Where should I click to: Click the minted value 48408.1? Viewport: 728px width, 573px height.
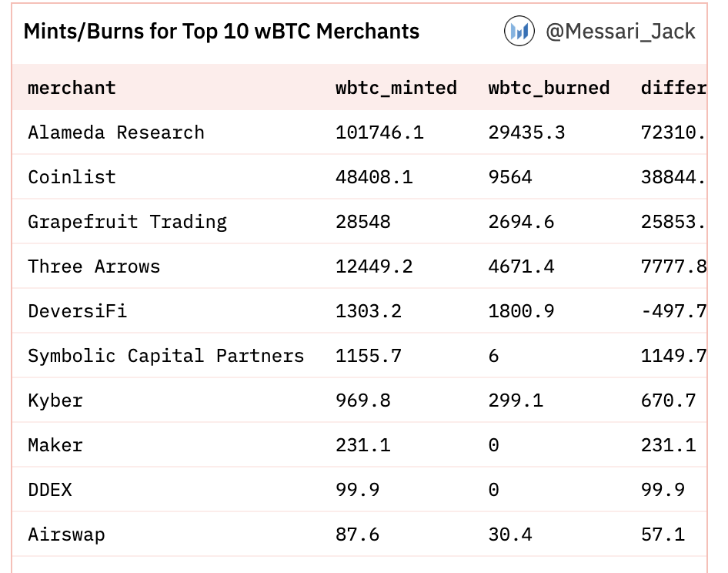(374, 177)
